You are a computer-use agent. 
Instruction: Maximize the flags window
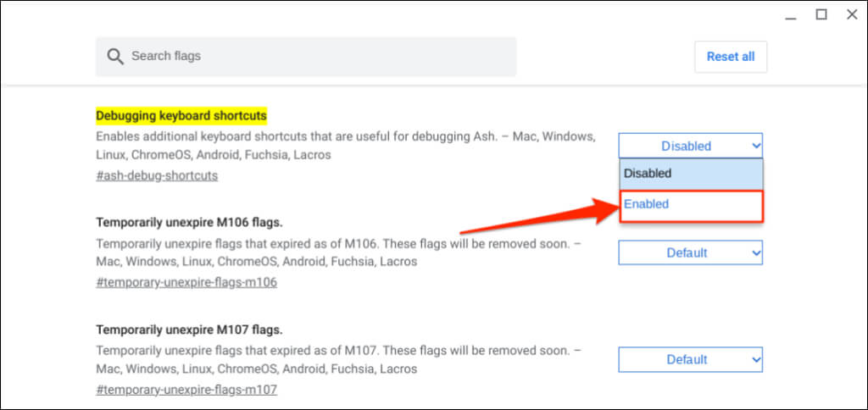pyautogui.click(x=821, y=14)
